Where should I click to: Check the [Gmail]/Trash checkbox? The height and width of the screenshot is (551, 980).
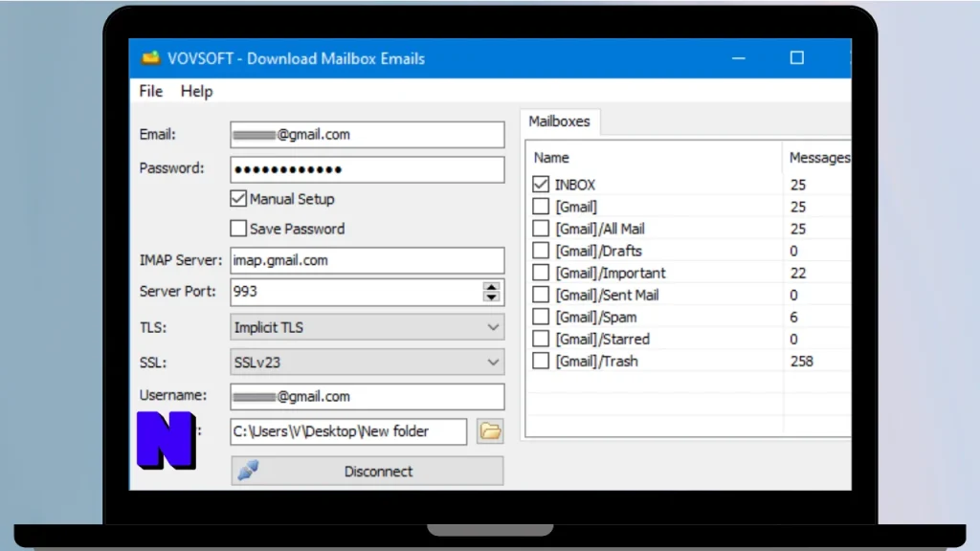(541, 361)
